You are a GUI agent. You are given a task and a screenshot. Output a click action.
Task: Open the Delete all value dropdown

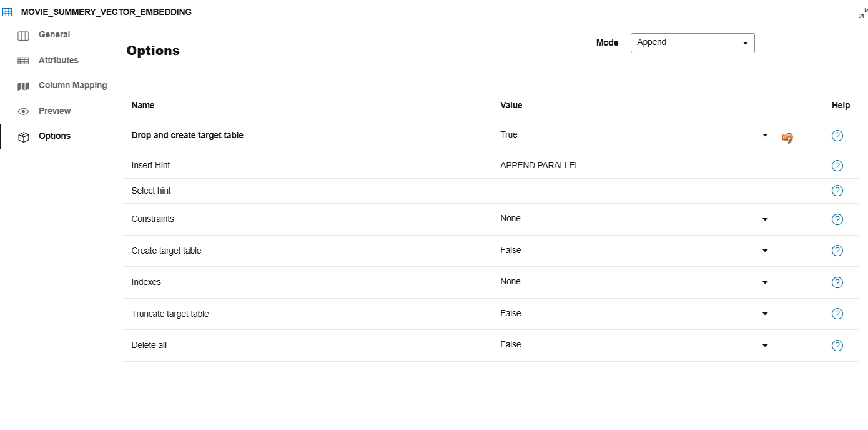[x=765, y=346]
